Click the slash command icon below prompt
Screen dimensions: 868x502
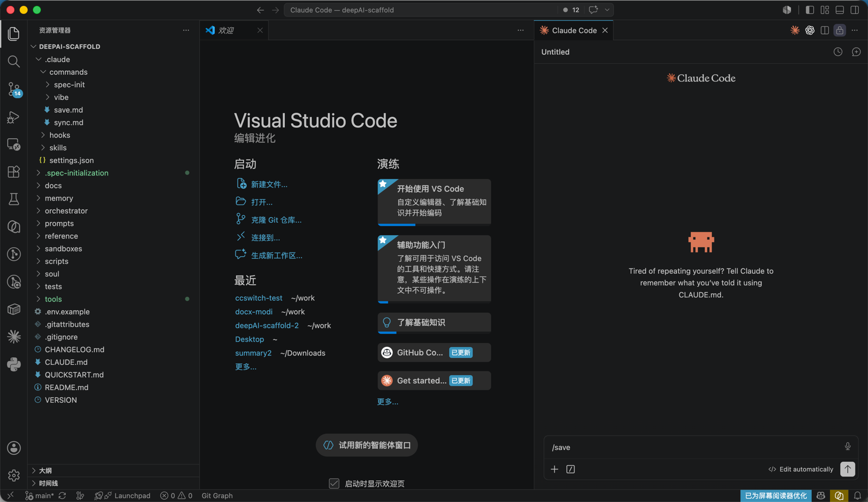coord(571,469)
